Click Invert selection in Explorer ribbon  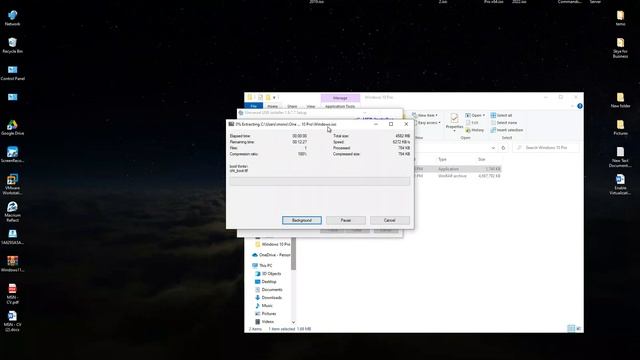click(507, 130)
